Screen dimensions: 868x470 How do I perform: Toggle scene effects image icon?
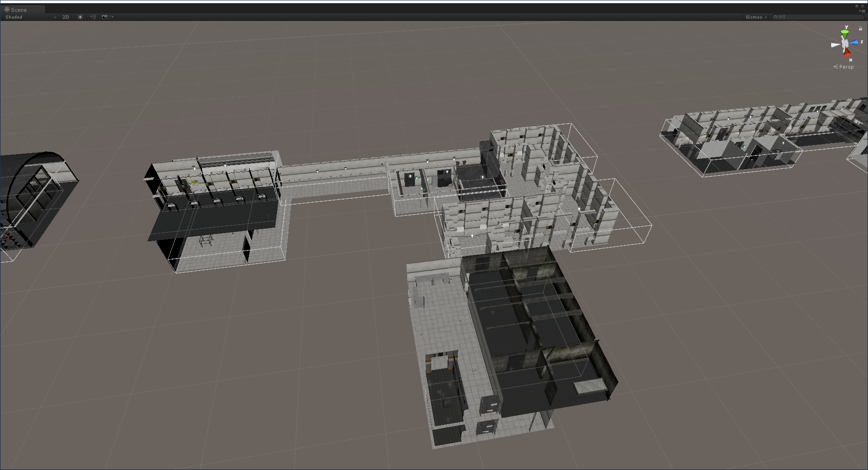point(105,17)
